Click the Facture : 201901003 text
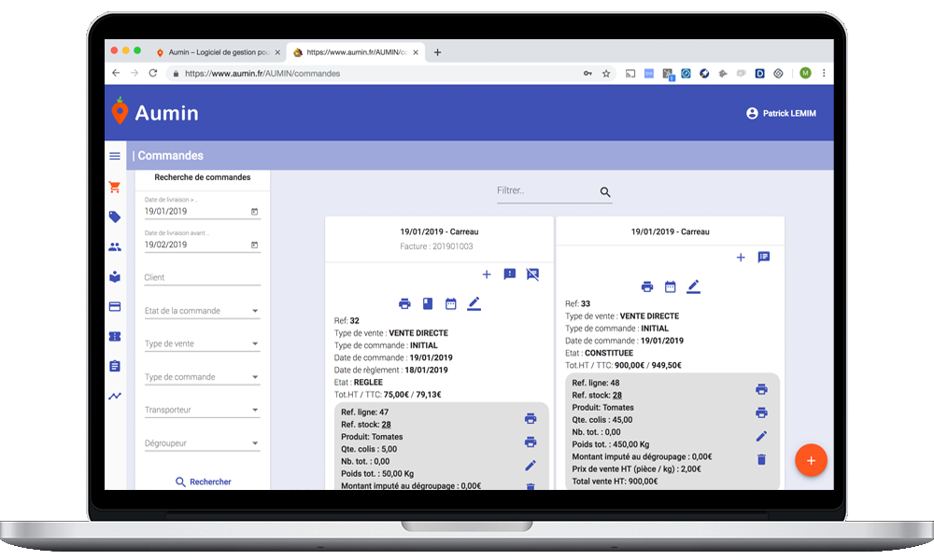934x560 pixels. click(x=436, y=246)
